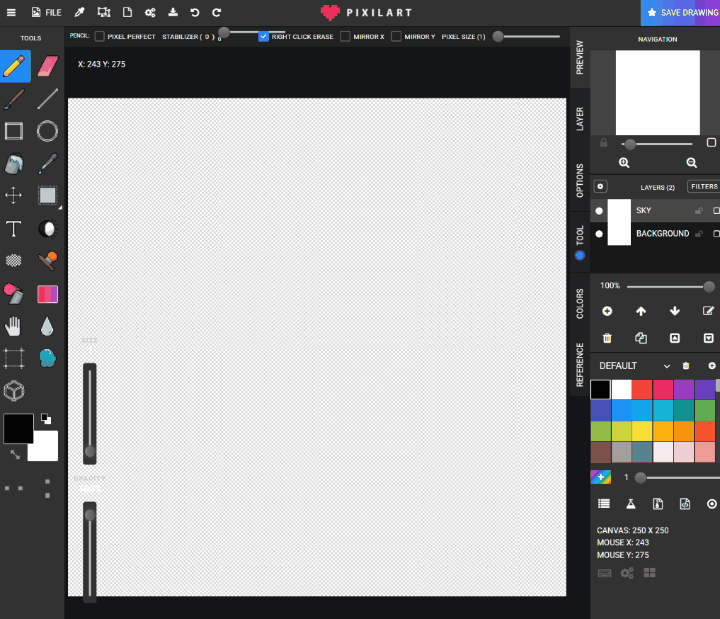Select the Brush tool

[14, 99]
